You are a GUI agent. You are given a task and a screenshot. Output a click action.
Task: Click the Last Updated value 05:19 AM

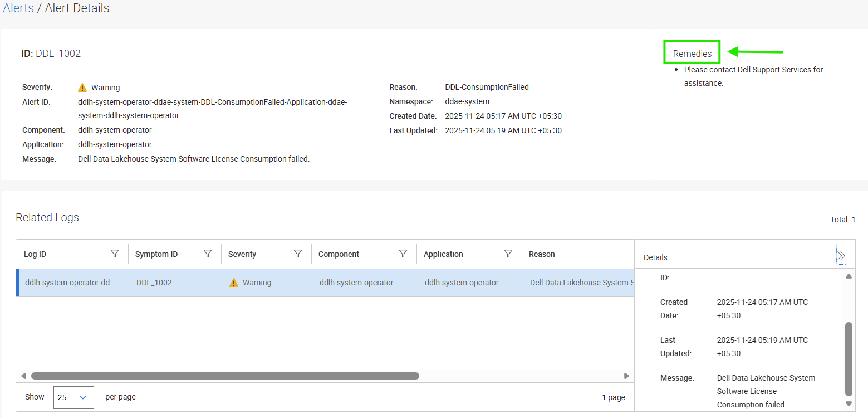click(503, 130)
